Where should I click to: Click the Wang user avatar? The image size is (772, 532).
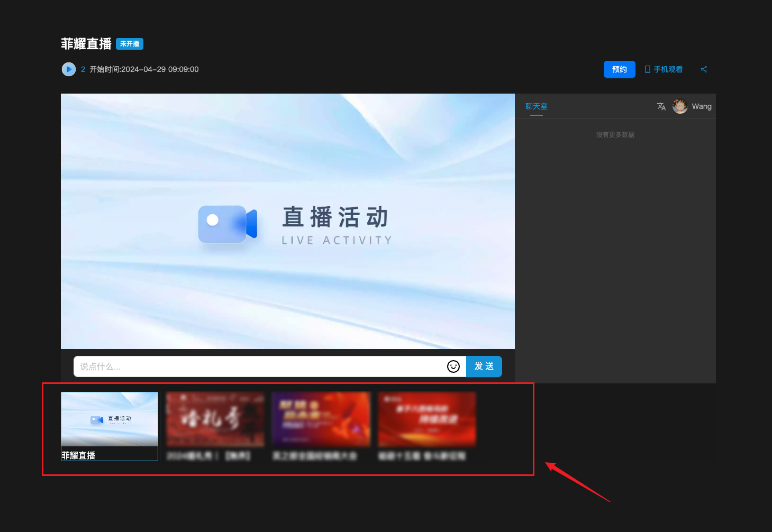680,106
